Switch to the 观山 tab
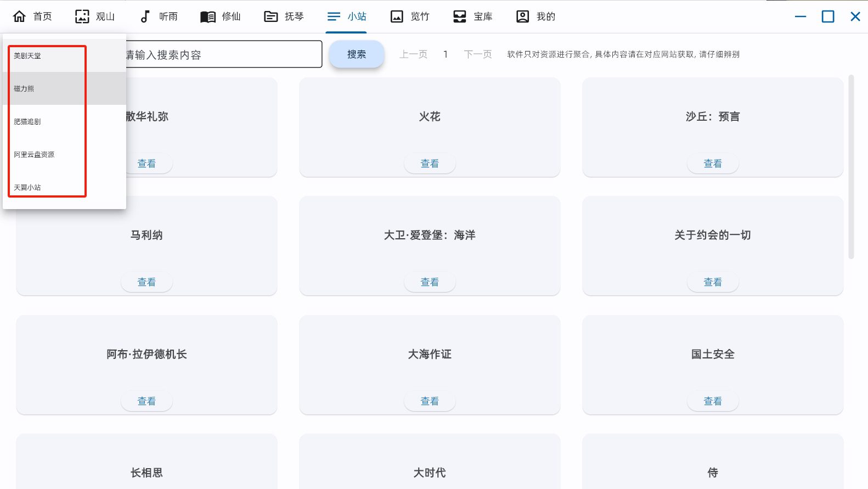 coord(95,16)
